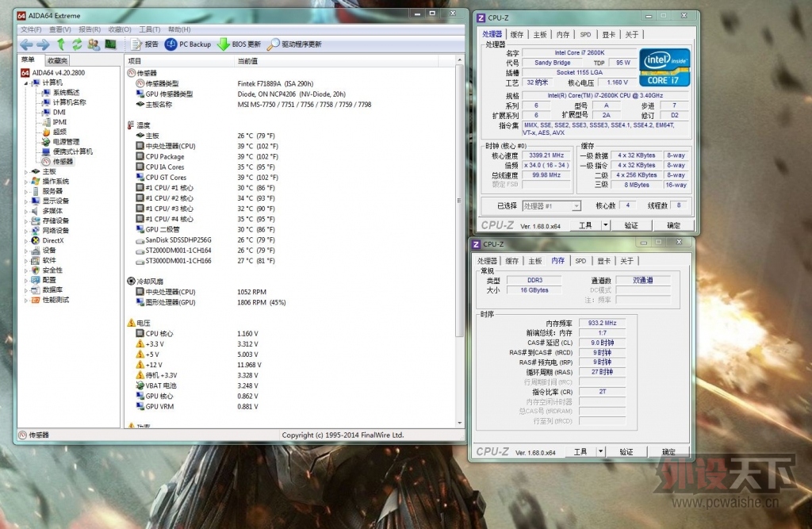Image resolution: width=812 pixels, height=529 pixels.
Task: Click the AIDA64 forward arrow toolbar icon
Action: 43,44
